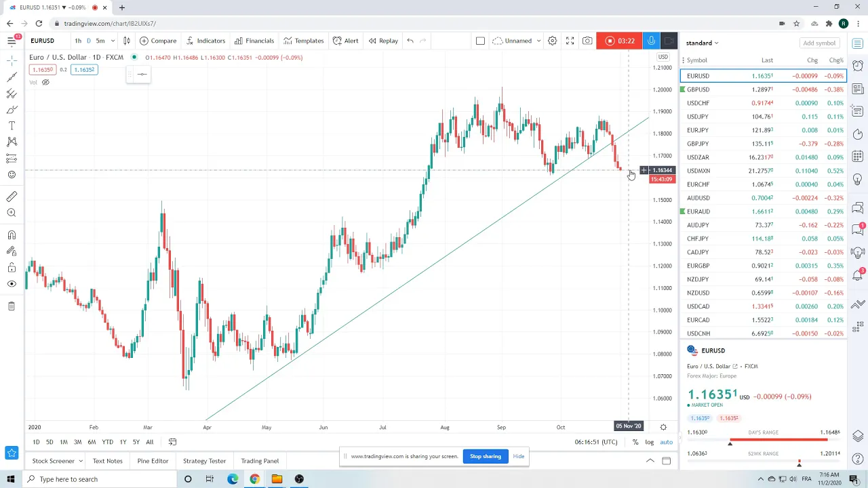Open the USD currency selector
The image size is (868, 488).
[663, 57]
